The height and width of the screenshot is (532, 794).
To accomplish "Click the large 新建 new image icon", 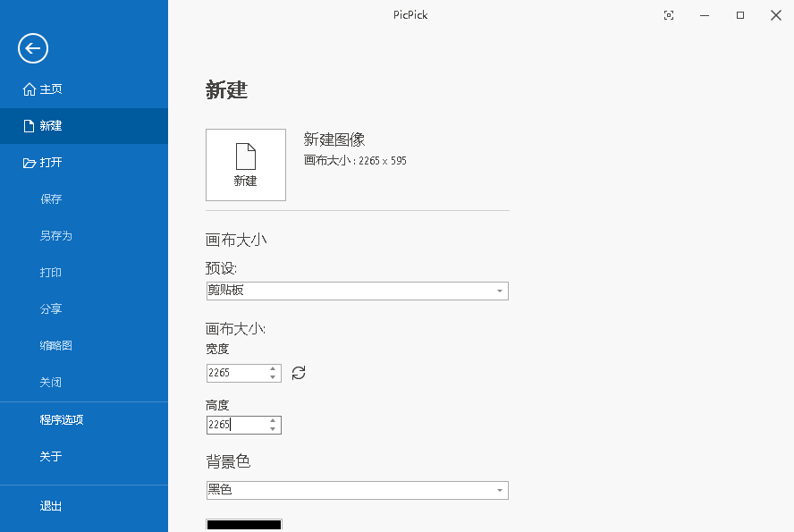I will 245,165.
